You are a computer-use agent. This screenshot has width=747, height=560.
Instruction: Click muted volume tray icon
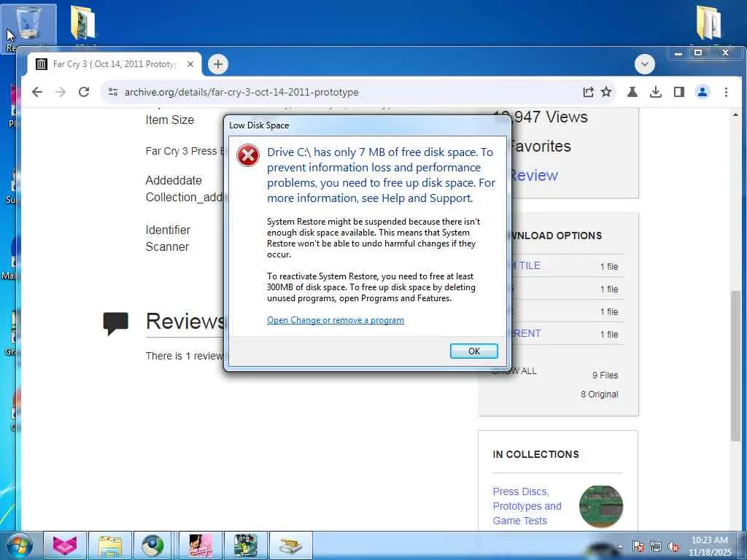coord(673,547)
